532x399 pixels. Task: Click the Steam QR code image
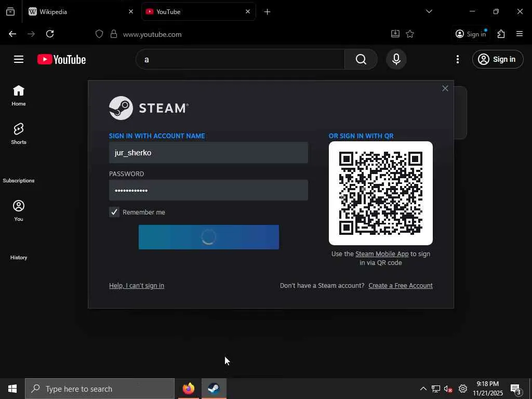(x=381, y=193)
